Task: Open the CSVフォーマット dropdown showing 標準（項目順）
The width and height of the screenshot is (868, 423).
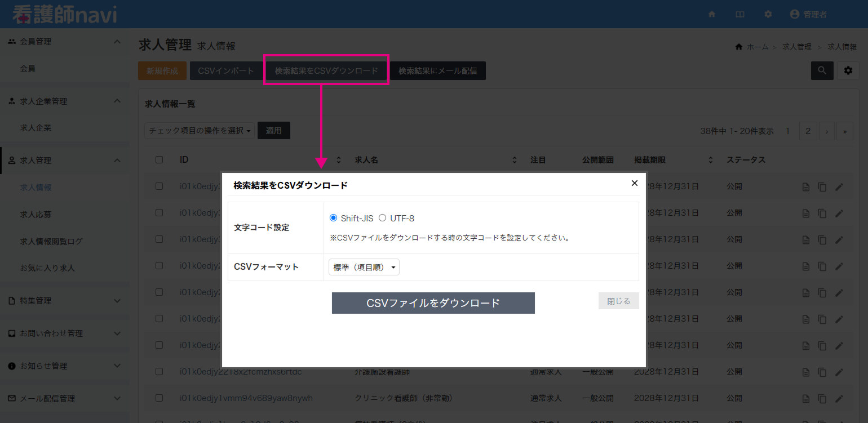Action: coord(364,267)
